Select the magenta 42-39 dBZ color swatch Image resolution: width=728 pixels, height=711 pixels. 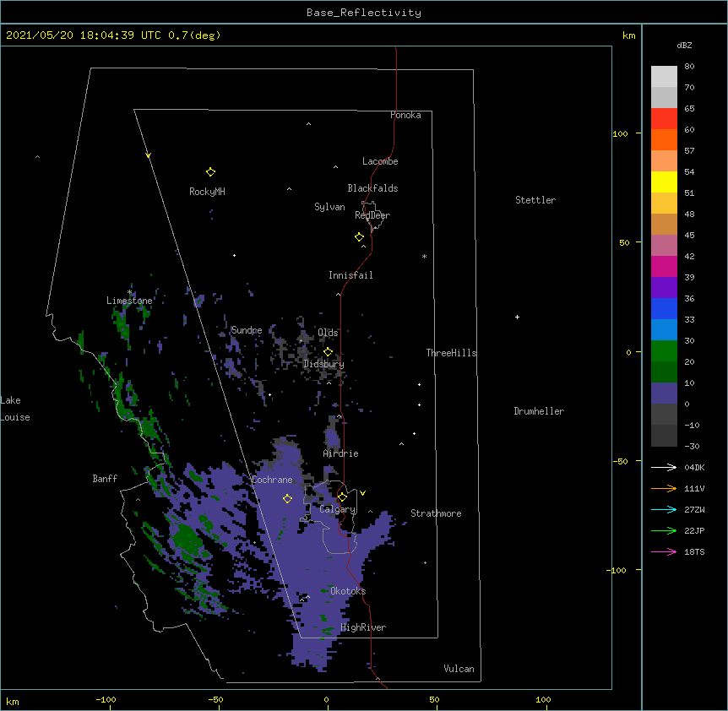664,266
